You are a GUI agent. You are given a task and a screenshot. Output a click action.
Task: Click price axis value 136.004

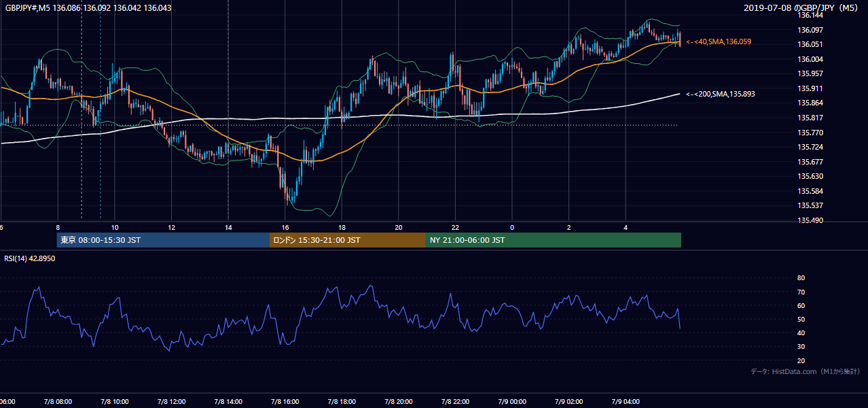[810, 59]
